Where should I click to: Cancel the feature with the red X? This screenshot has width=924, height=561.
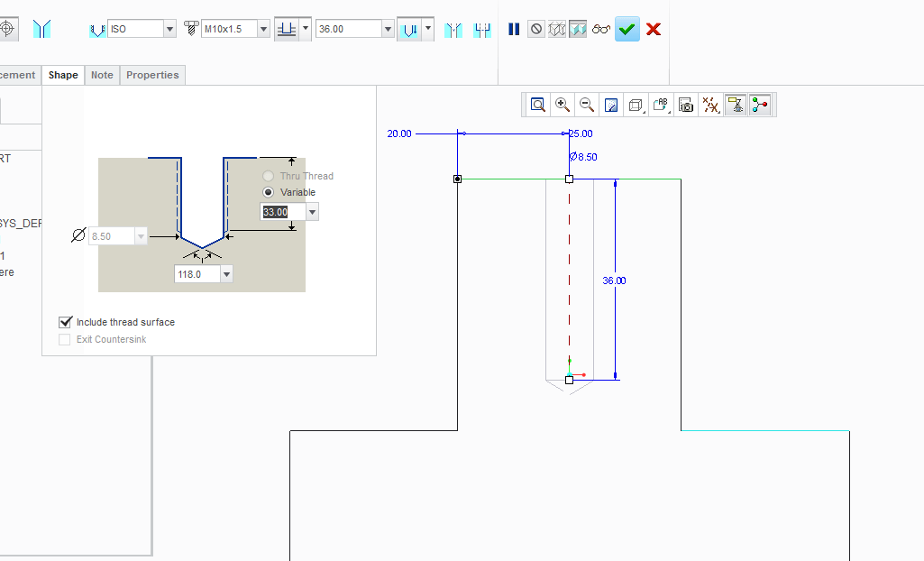pyautogui.click(x=654, y=29)
